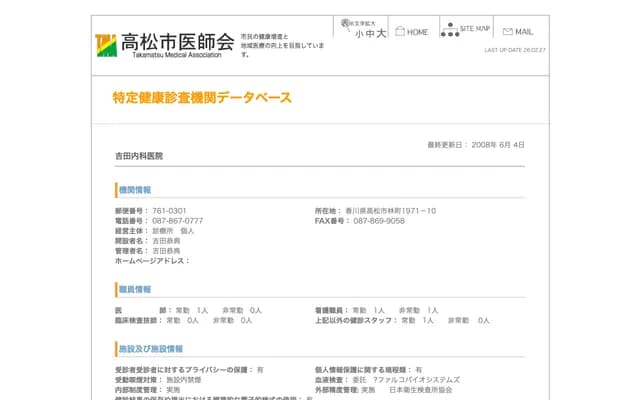Click the 特定健康診査機関データベース page heading

pyautogui.click(x=202, y=98)
